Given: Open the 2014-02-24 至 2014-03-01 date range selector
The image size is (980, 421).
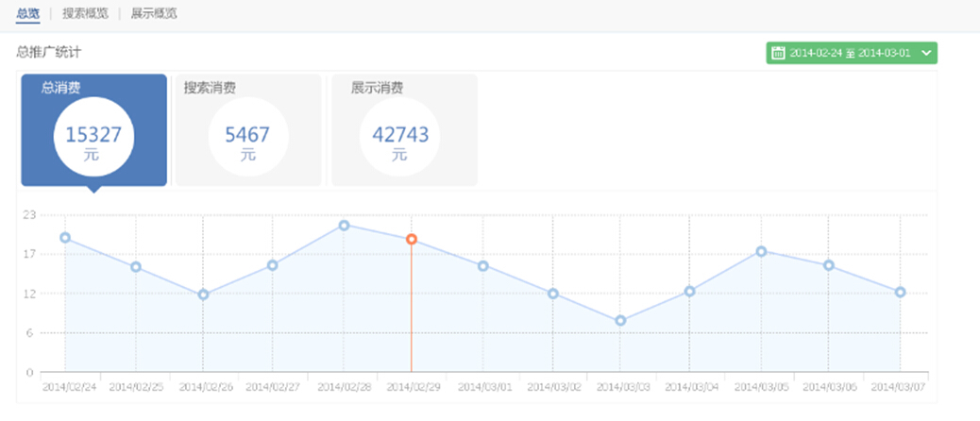Looking at the screenshot, I should (x=850, y=53).
